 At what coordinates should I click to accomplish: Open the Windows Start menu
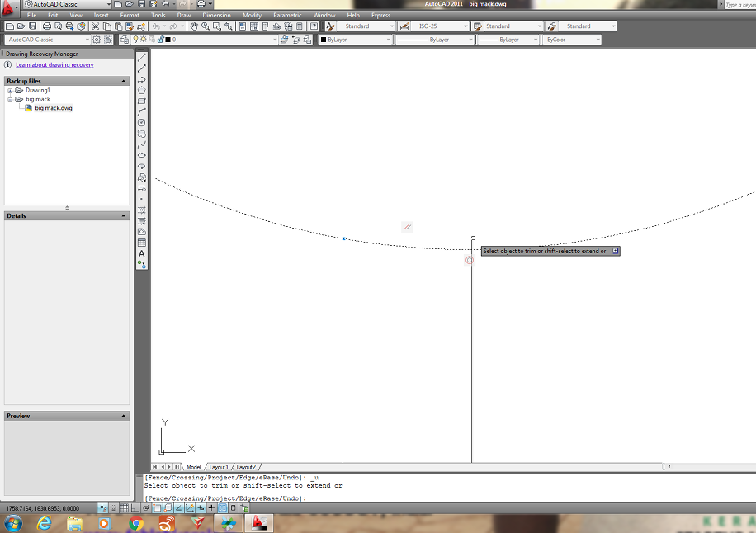pyautogui.click(x=12, y=523)
